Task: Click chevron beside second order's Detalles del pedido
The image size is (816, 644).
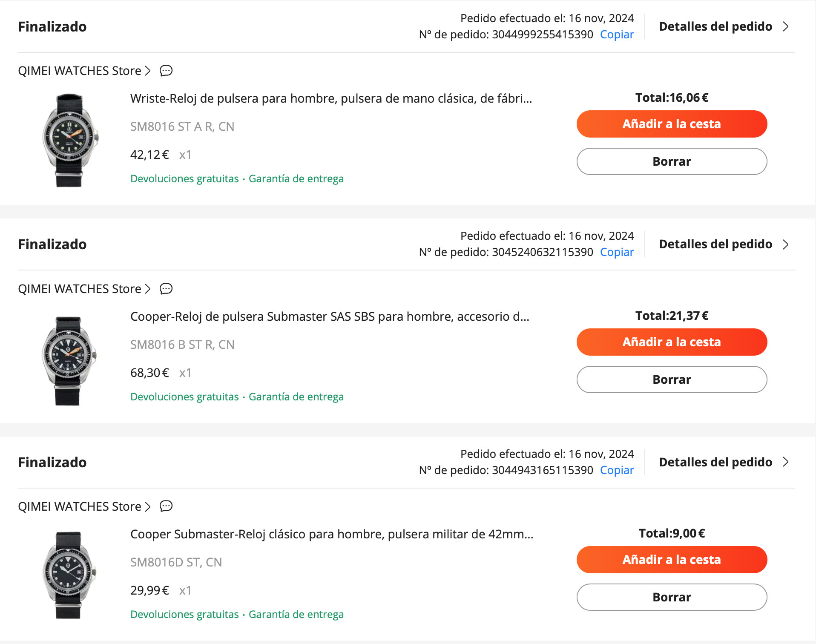Action: [x=786, y=244]
